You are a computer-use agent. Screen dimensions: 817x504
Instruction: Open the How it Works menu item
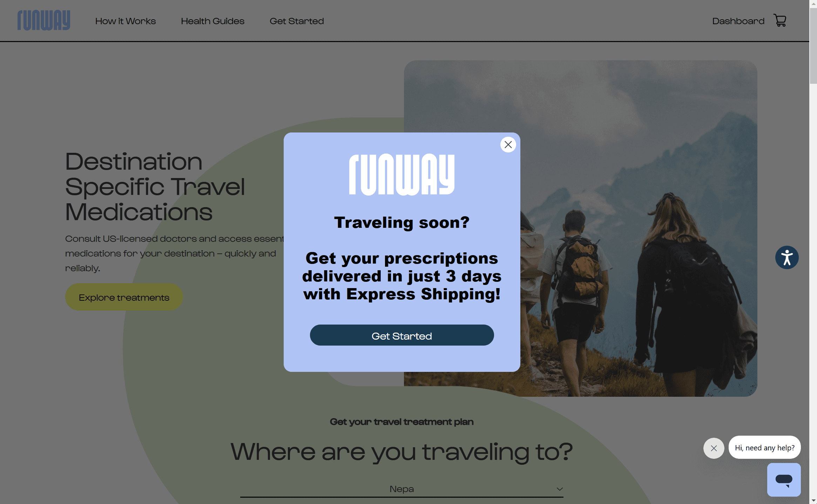(126, 20)
